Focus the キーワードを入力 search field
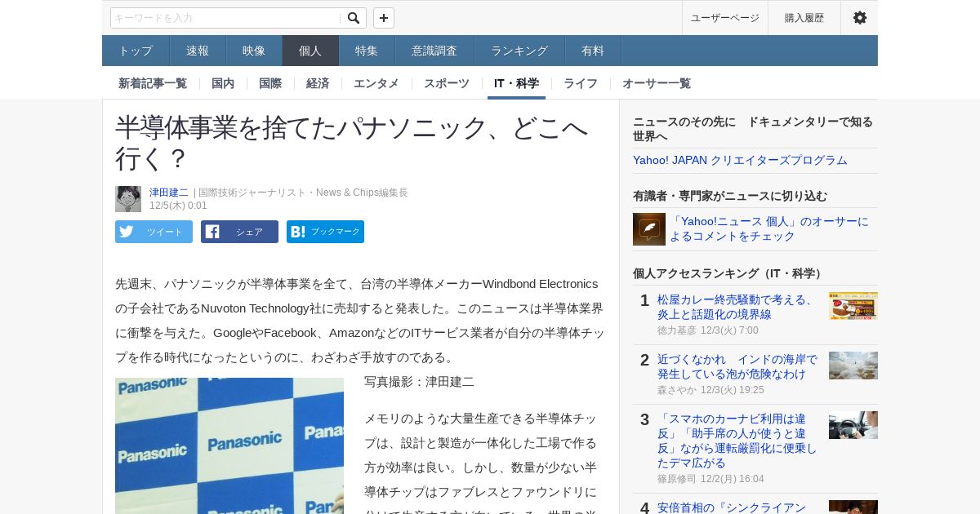 [225, 18]
